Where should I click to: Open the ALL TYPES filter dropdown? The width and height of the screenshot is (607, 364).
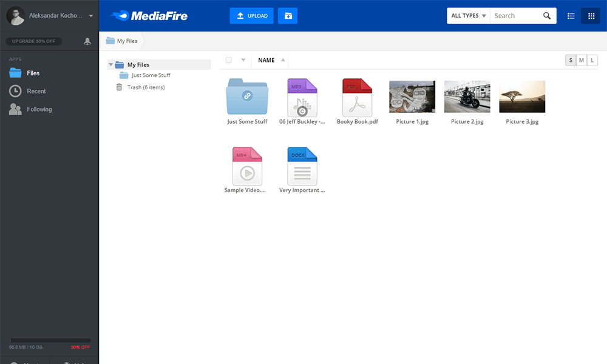[x=467, y=15]
